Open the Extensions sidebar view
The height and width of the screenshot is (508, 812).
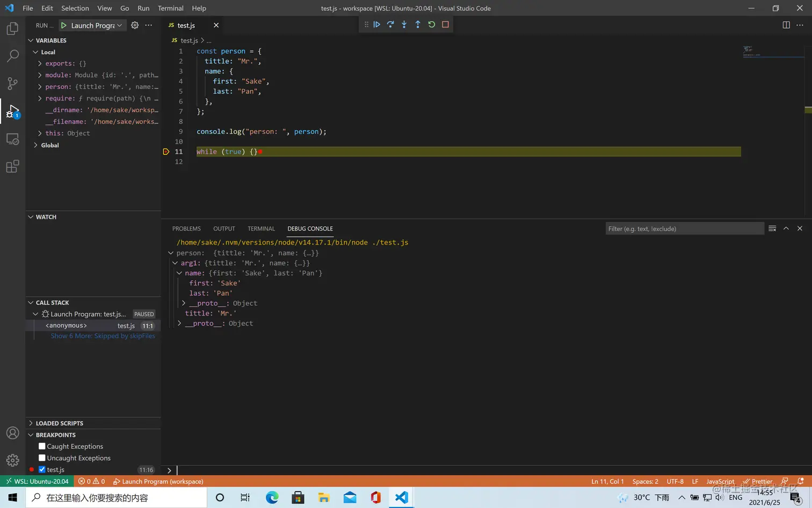point(12,167)
